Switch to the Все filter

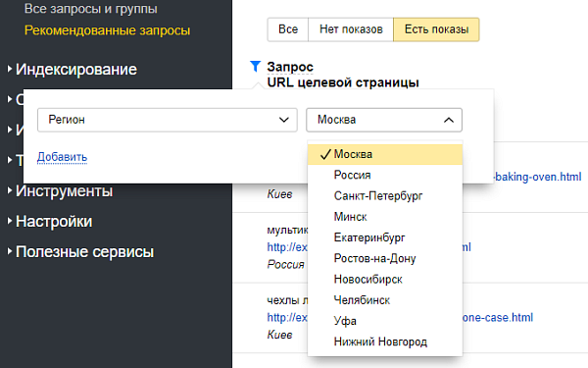point(288,29)
